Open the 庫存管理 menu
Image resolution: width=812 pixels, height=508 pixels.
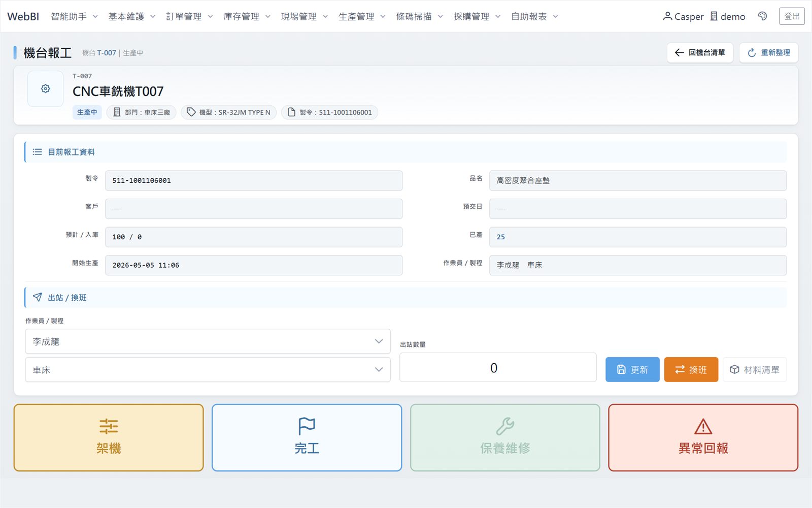tap(247, 16)
